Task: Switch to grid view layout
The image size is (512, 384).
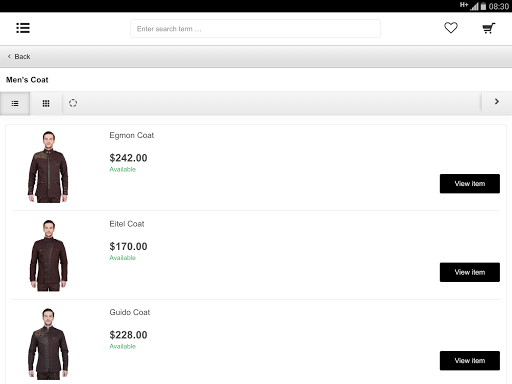Action: 46,103
